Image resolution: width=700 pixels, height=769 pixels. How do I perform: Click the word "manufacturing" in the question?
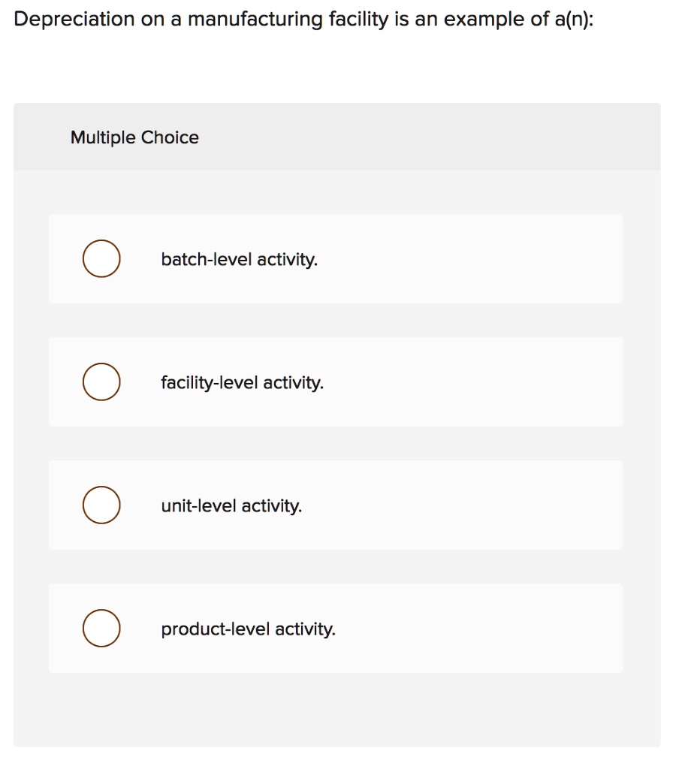tap(255, 20)
